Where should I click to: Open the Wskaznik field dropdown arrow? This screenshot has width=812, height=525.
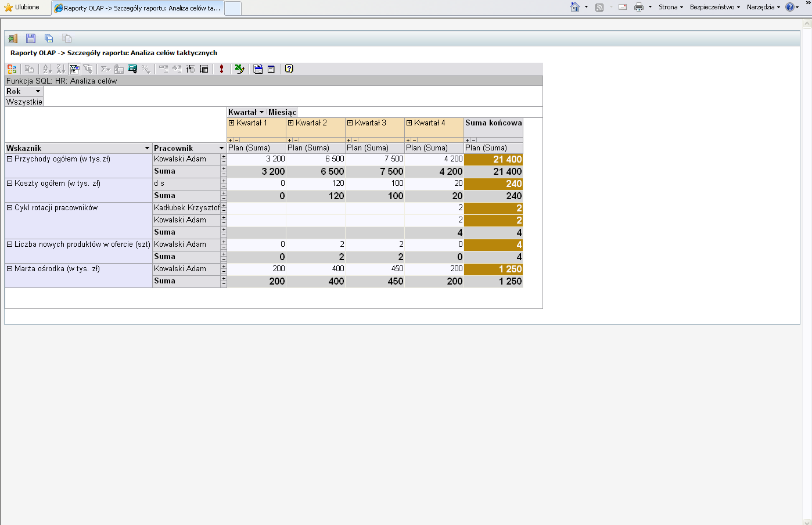point(147,148)
